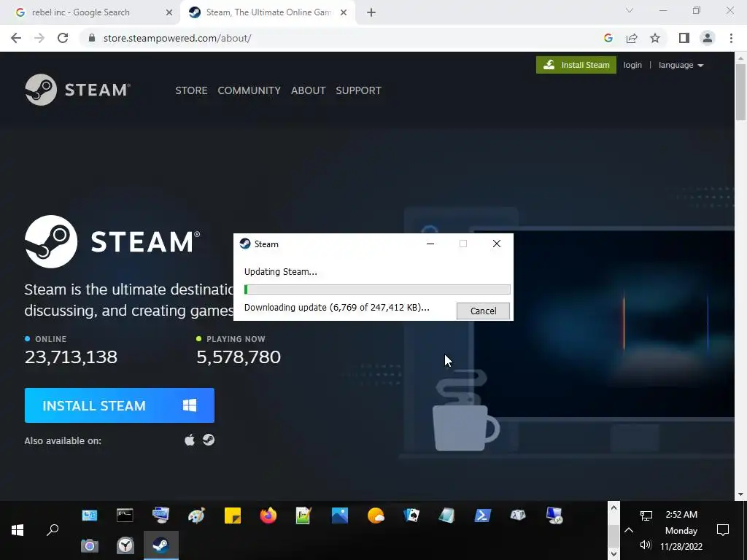
Task: Go back to the previous page
Action: tap(16, 38)
